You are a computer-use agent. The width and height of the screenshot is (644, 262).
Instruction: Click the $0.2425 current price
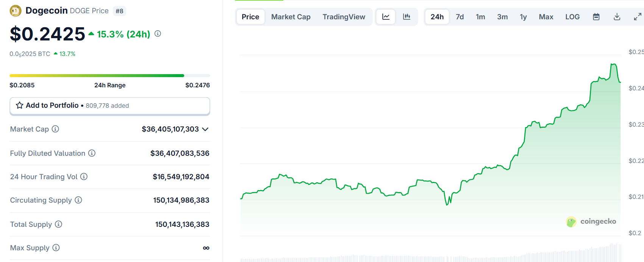[47, 34]
